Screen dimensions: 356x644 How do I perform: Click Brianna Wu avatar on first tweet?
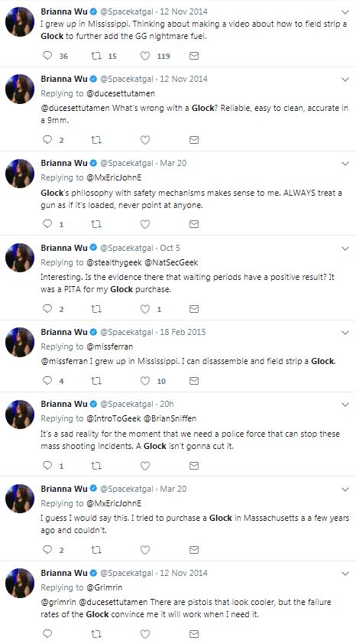[x=20, y=21]
